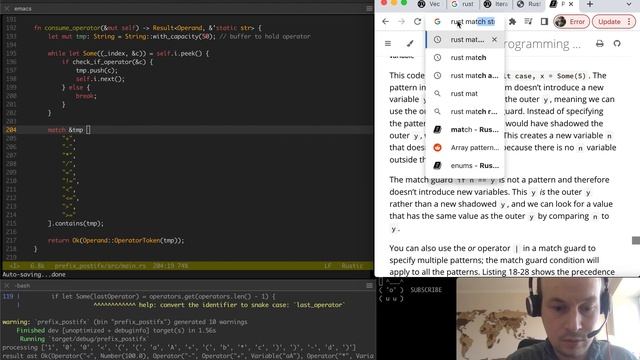Close the emacs terminal pane
The height and width of the screenshot is (360, 640).
pos(7,9)
